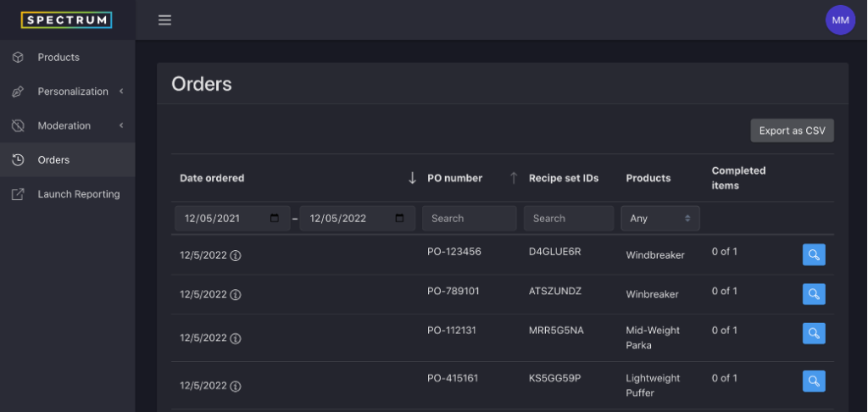Screen dimensions: 868x412
Task: Export orders as CSV
Action: coord(793,131)
